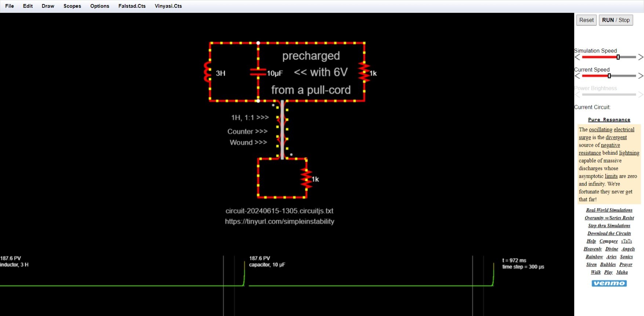Click the 'precharged' text label

pos(311,56)
